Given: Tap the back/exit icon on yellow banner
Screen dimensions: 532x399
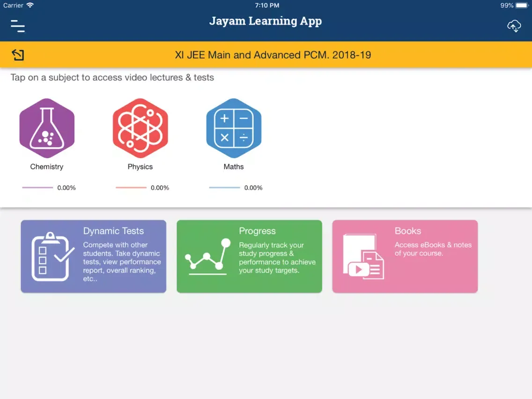Looking at the screenshot, I should pos(18,54).
